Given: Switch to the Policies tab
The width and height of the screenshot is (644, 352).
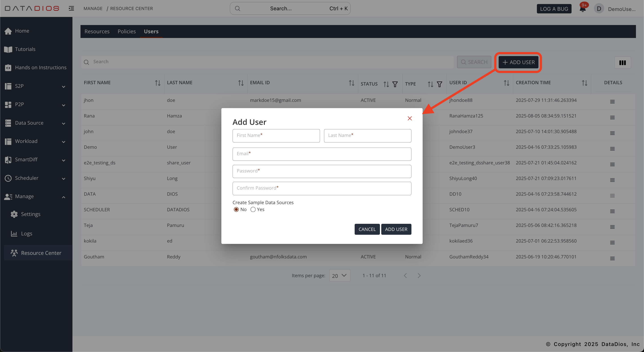Looking at the screenshot, I should point(127,31).
